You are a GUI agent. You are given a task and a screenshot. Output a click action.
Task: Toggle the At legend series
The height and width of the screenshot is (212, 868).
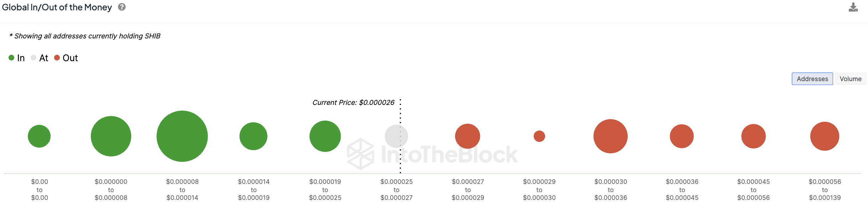tap(40, 58)
